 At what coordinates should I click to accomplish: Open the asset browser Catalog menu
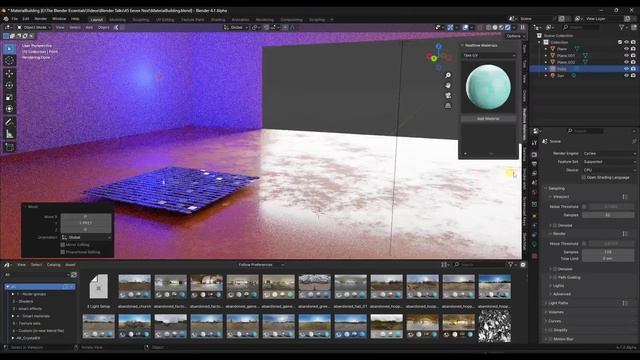click(x=53, y=265)
